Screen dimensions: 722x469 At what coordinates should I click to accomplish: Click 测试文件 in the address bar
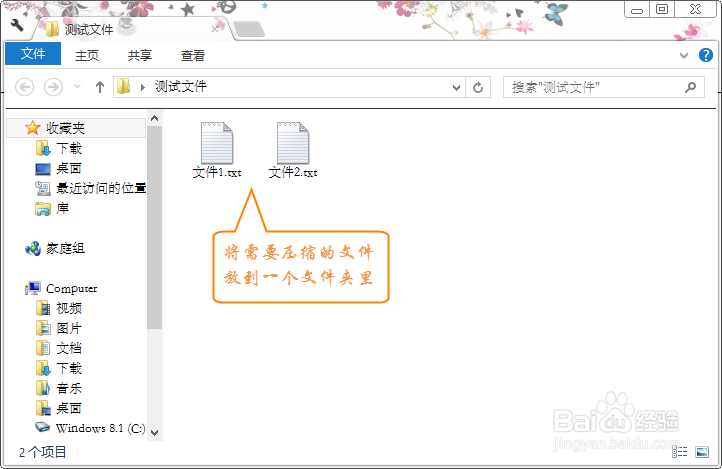pyautogui.click(x=180, y=86)
